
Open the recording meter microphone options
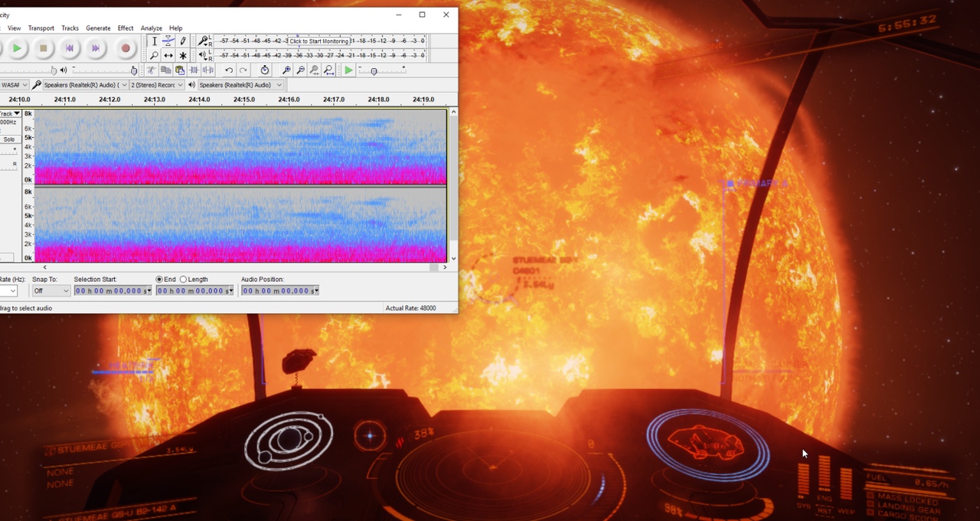[204, 41]
